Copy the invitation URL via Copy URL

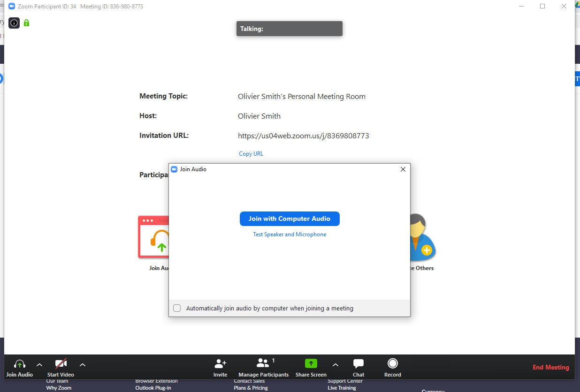[251, 154]
